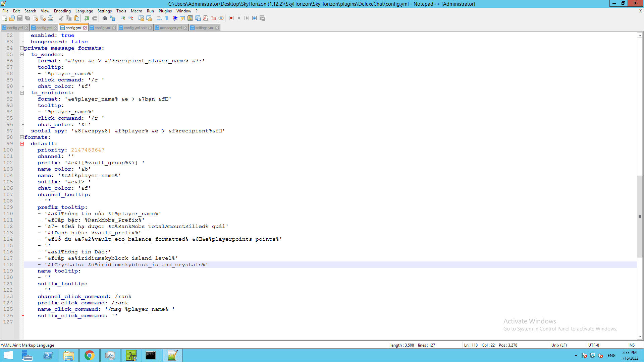Start macro recording with red button
Image resolution: width=644 pixels, height=362 pixels.
[x=231, y=18]
